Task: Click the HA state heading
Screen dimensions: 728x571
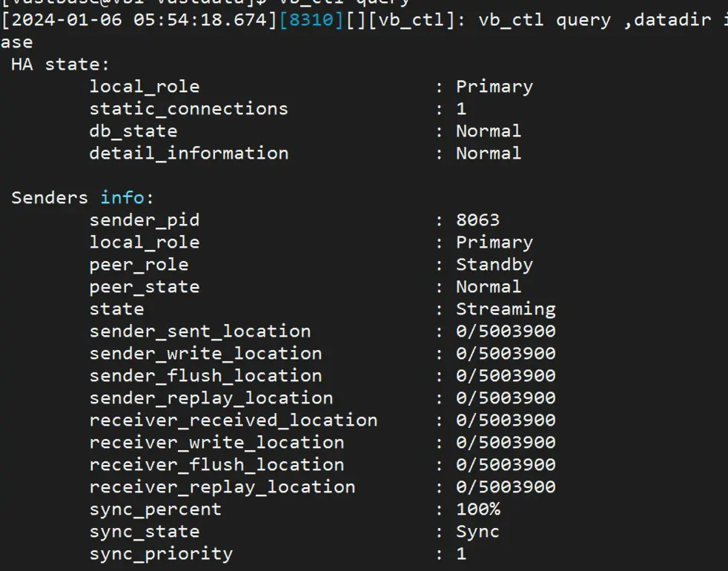Action: coord(59,65)
